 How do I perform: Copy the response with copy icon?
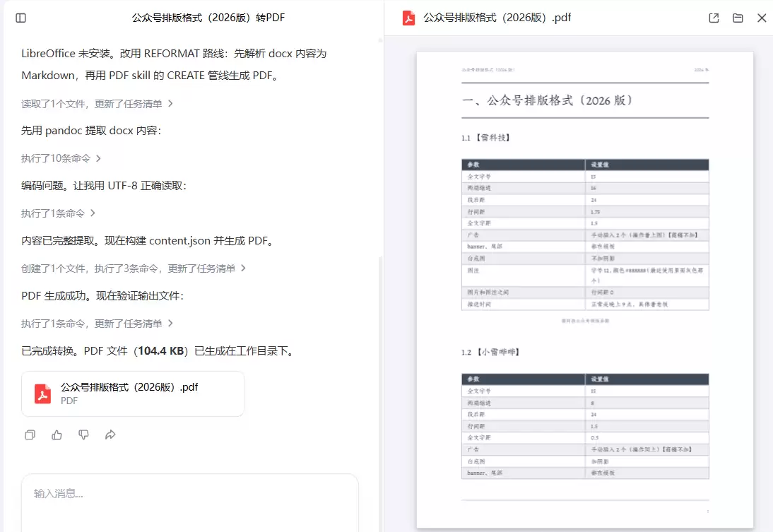(x=30, y=435)
